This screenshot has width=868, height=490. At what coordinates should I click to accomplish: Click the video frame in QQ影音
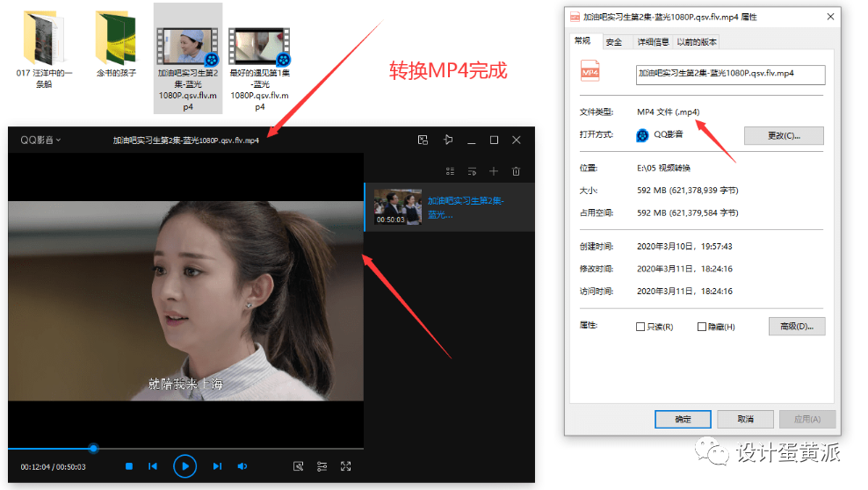(186, 300)
